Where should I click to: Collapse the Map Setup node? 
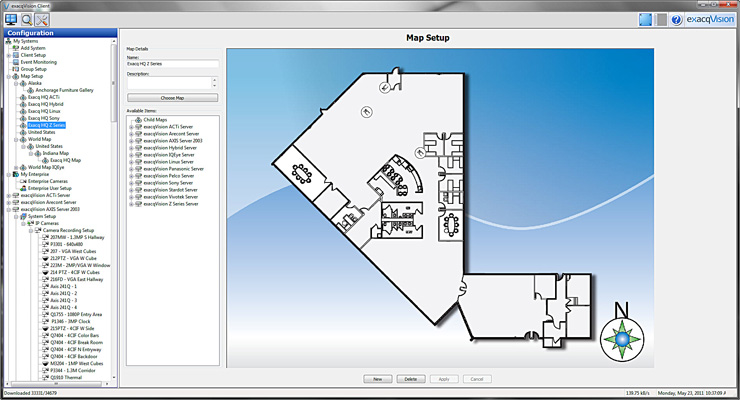click(x=8, y=76)
